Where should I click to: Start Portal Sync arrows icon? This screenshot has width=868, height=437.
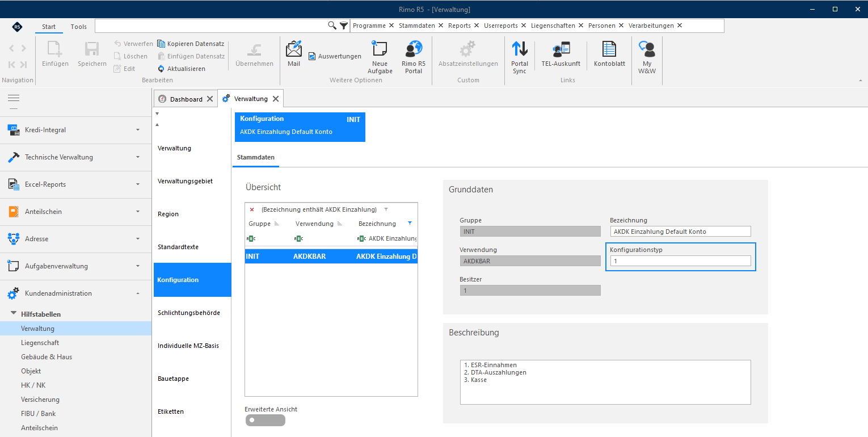519,49
